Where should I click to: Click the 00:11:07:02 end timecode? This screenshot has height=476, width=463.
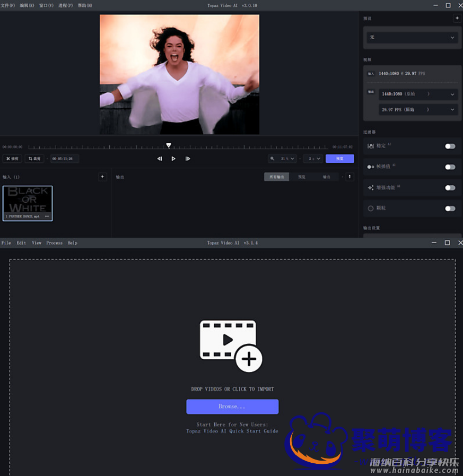[342, 147]
